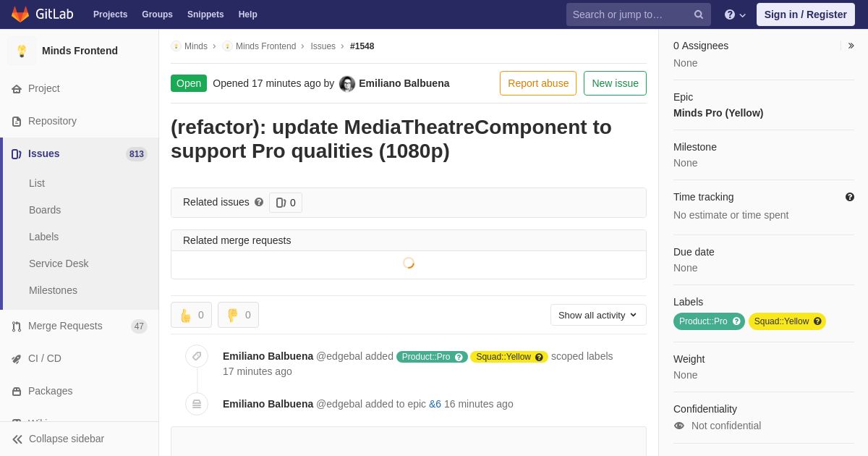Image resolution: width=868 pixels, height=456 pixels.
Task: Click help icon on sidebar Product::Pro label
Action: click(x=736, y=321)
